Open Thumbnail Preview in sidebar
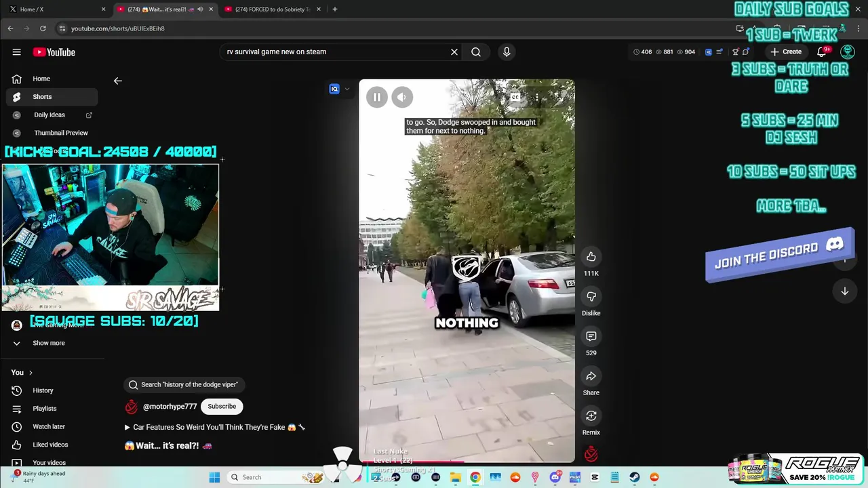Image resolution: width=868 pixels, height=488 pixels. (x=52, y=133)
